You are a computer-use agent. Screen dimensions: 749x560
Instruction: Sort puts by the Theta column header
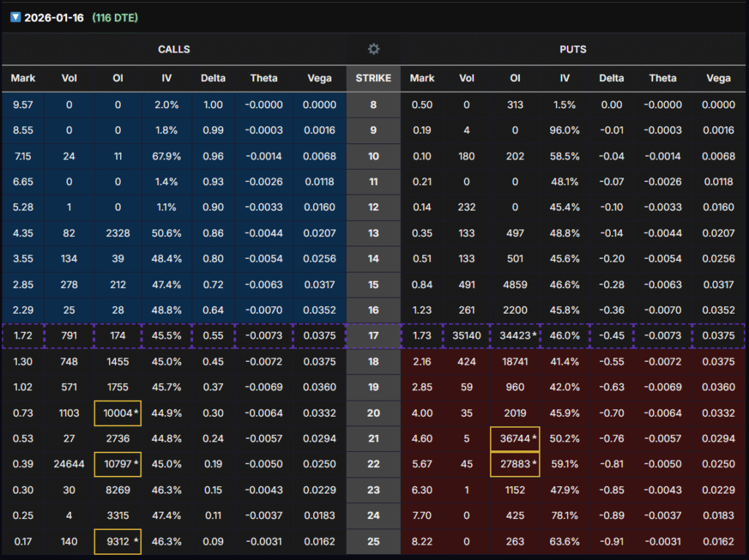coord(663,78)
